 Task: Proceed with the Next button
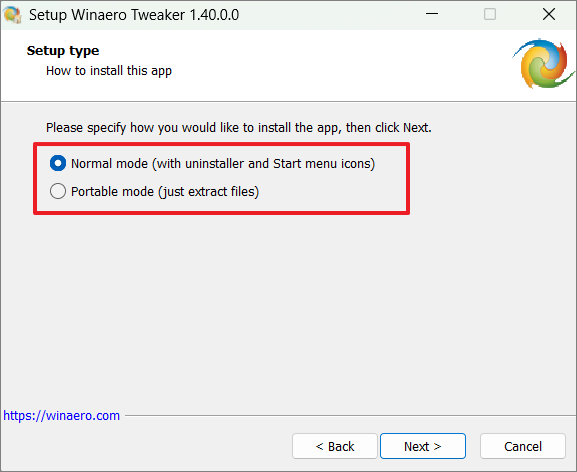(423, 446)
